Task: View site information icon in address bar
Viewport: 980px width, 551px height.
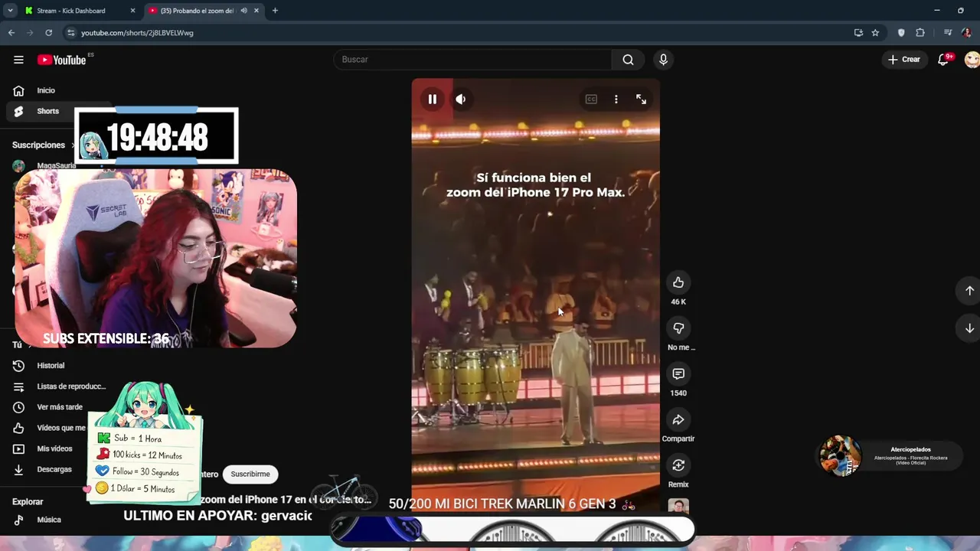Action: coord(71,33)
